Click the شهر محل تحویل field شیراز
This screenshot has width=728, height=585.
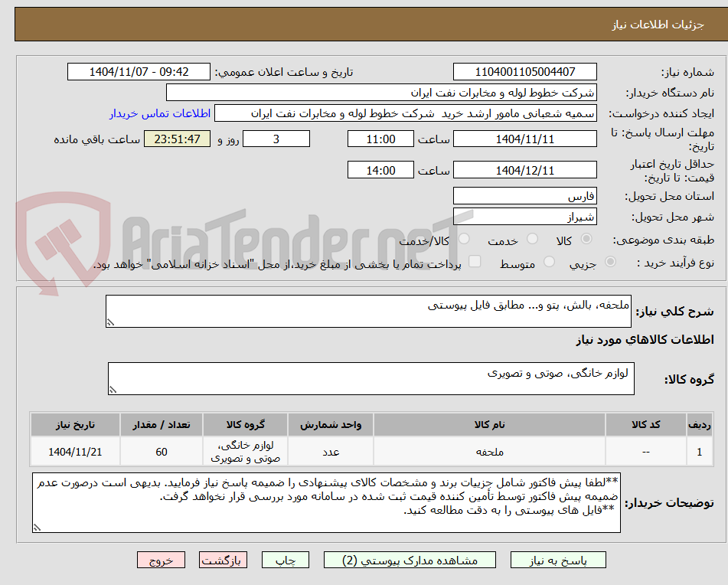click(x=524, y=217)
